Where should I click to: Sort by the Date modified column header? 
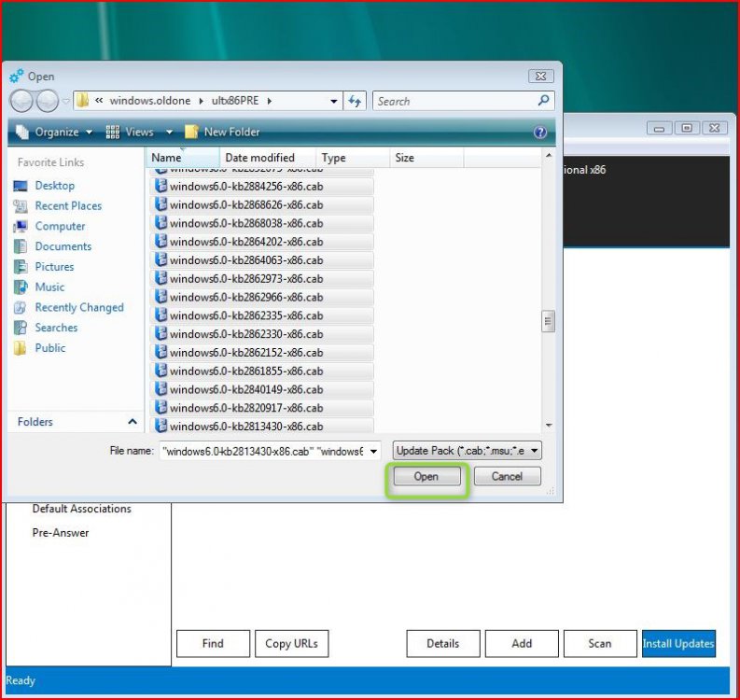tap(268, 158)
